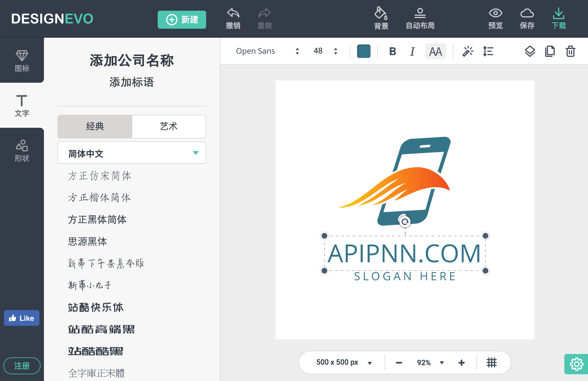The width and height of the screenshot is (588, 381).
Task: Choose font 站酷酷黑
Action: 95,351
